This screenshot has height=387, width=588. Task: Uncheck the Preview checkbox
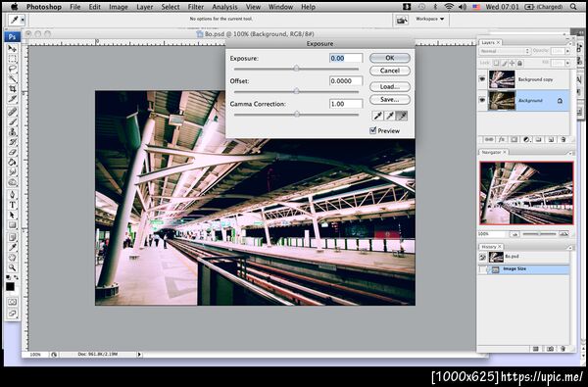tap(372, 130)
